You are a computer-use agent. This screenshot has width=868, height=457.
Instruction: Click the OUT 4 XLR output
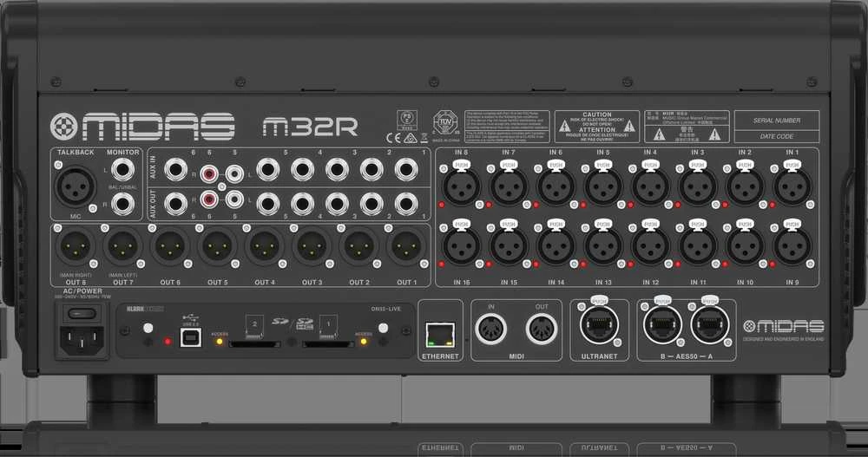tap(265, 246)
